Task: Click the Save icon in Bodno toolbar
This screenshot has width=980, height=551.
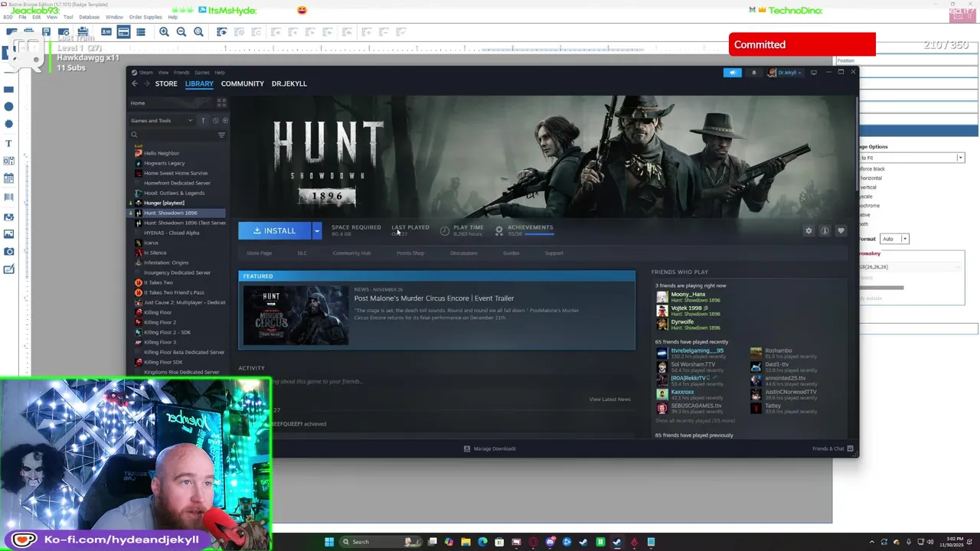Action: (46, 31)
